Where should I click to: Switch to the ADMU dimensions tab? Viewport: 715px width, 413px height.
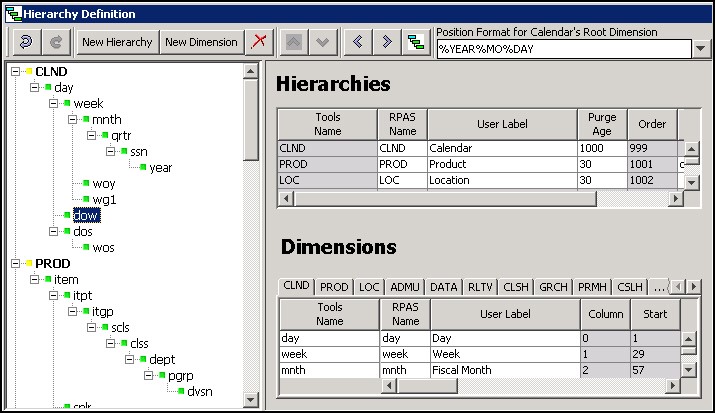404,287
